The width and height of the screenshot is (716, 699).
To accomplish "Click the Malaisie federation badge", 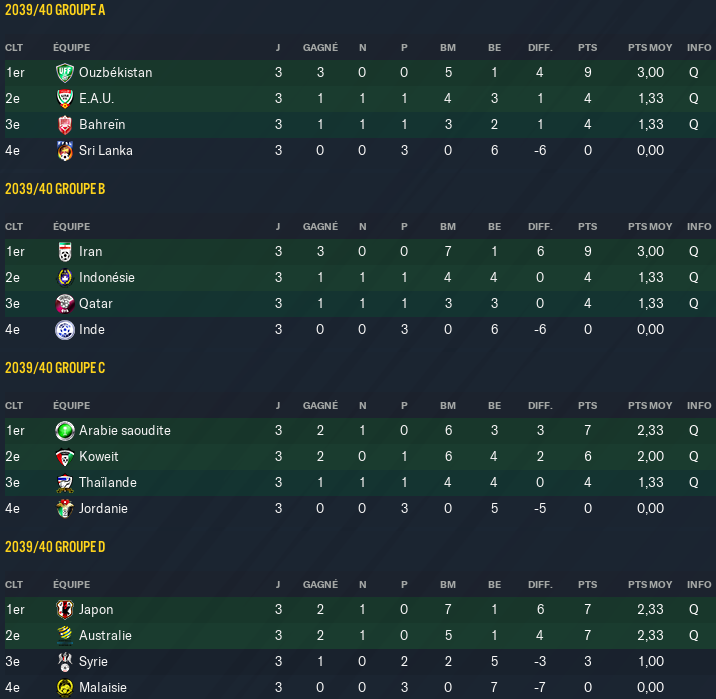I will point(65,688).
